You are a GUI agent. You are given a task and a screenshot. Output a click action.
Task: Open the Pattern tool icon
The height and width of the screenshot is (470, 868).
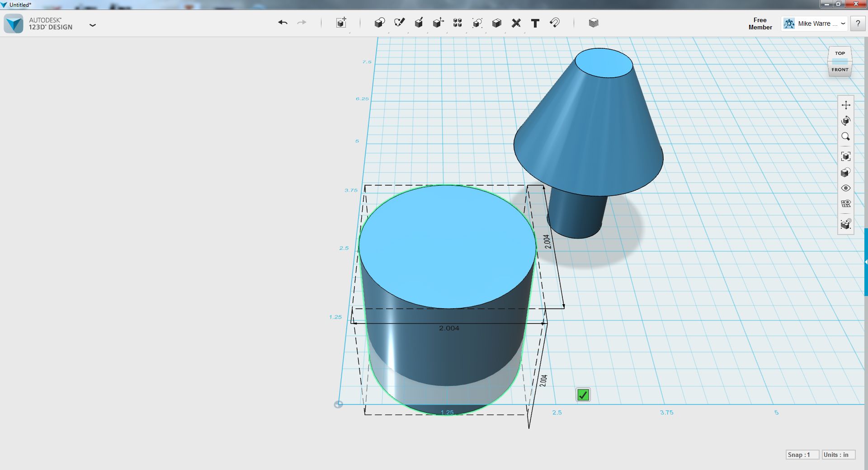coord(458,23)
